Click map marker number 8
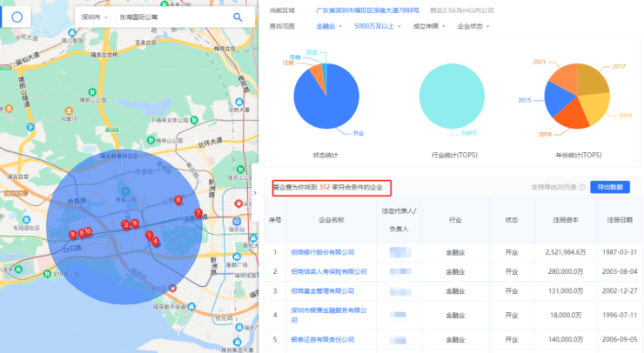The image size is (644, 353). tap(178, 200)
